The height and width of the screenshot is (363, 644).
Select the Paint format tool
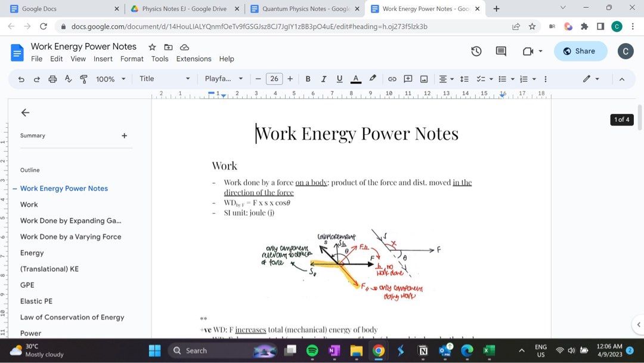coord(83,78)
